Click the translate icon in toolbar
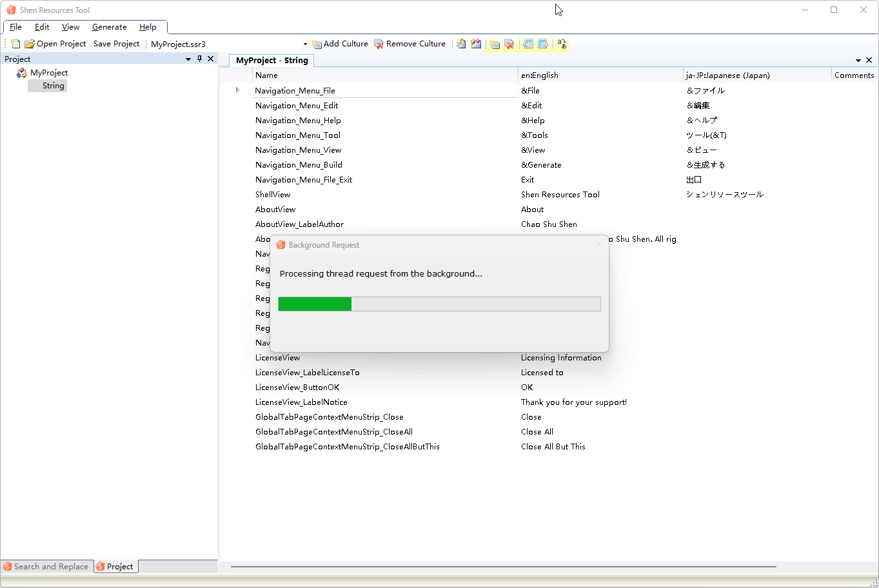 point(562,44)
